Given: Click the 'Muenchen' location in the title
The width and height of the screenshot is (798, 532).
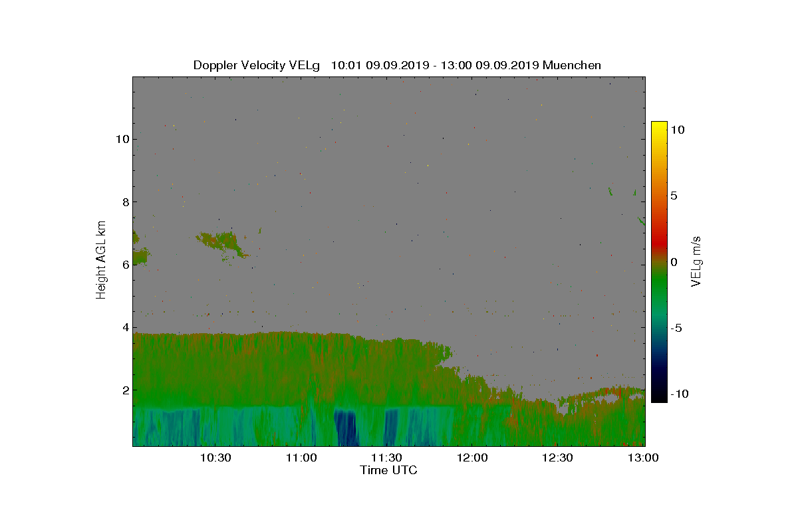Looking at the screenshot, I should click(x=572, y=65).
